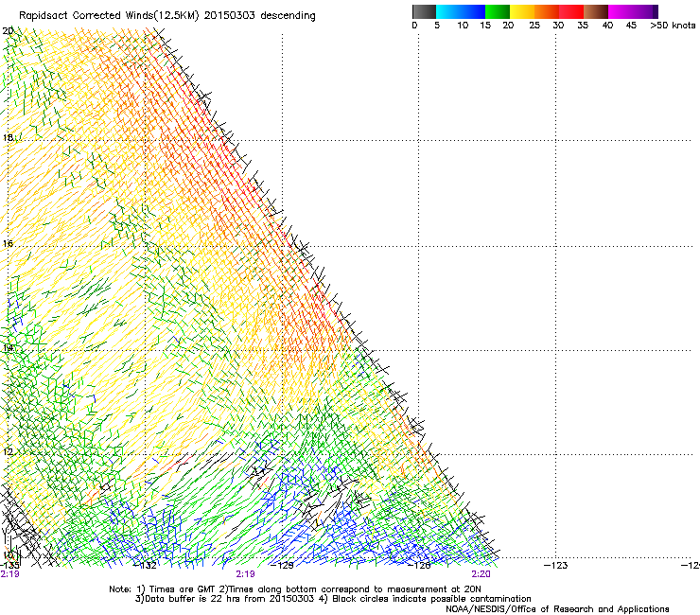The width and height of the screenshot is (700, 615).
Task: Click the longitude label '-123'
Action: click(556, 566)
